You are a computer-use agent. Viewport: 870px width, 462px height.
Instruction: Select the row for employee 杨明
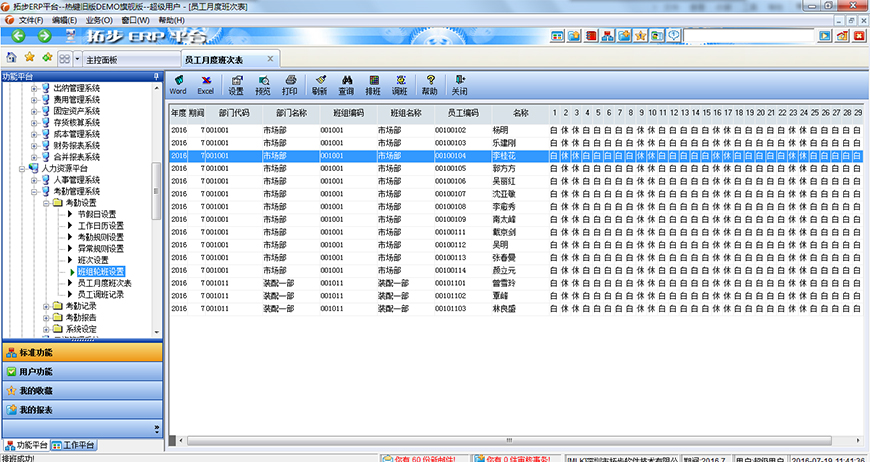[x=500, y=130]
